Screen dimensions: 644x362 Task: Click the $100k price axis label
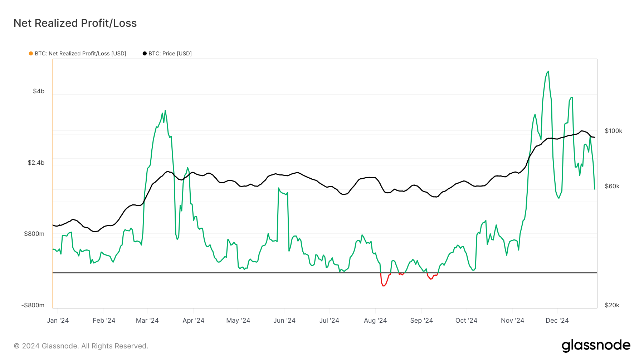(613, 131)
